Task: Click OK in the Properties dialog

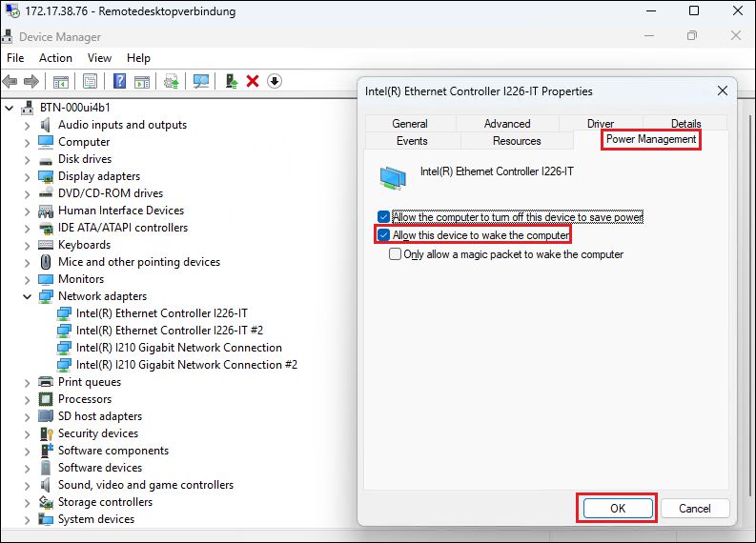Action: 618,508
